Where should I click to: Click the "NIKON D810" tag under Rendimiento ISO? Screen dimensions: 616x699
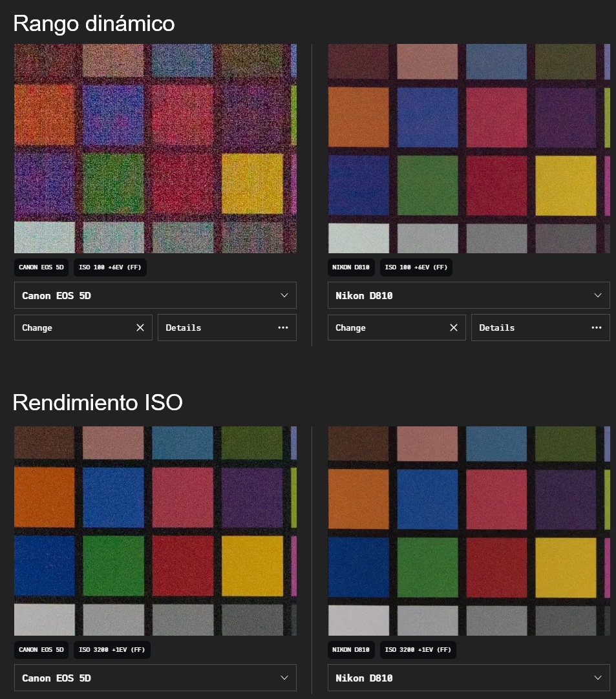(x=351, y=650)
